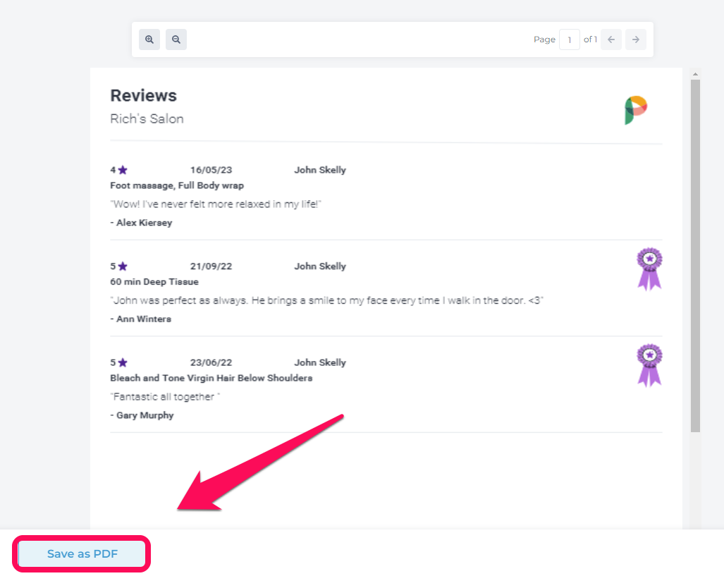Click the star beside the 4 rating

click(x=123, y=170)
